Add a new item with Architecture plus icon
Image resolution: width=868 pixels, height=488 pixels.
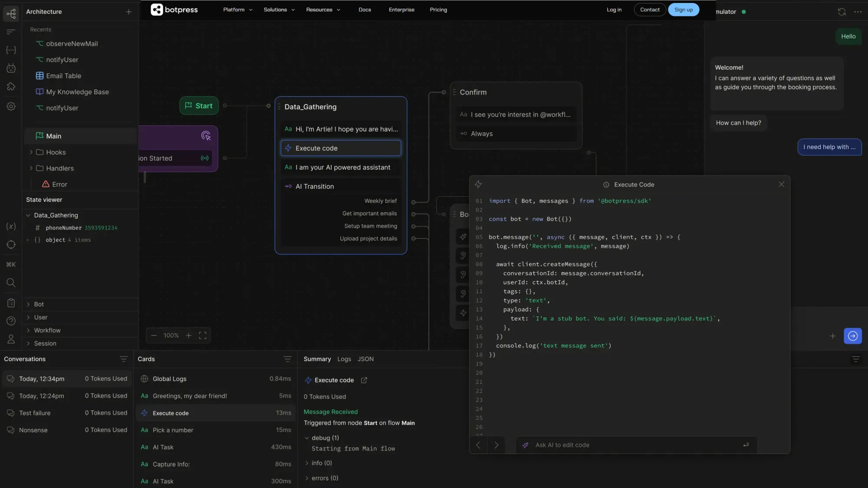(x=128, y=12)
